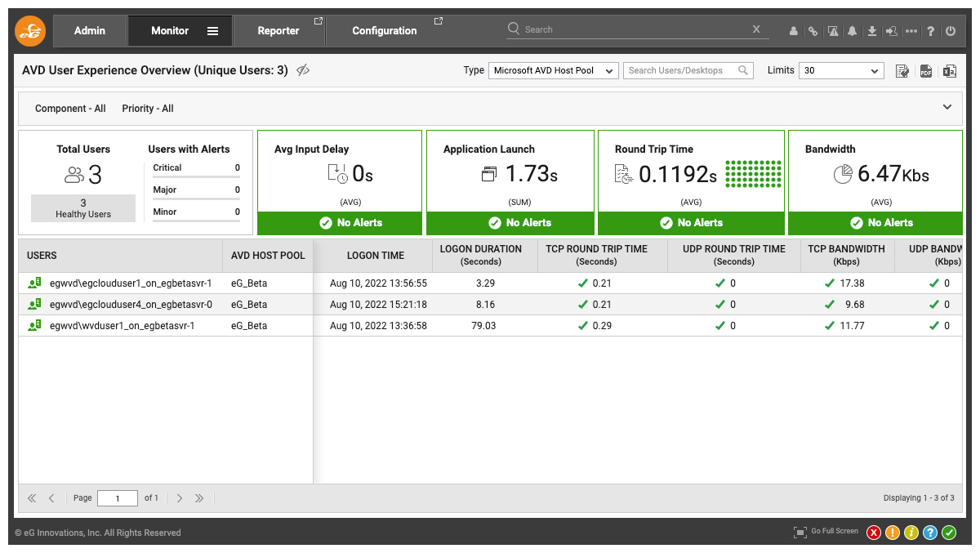Click the Go Full Screen link

pyautogui.click(x=835, y=532)
